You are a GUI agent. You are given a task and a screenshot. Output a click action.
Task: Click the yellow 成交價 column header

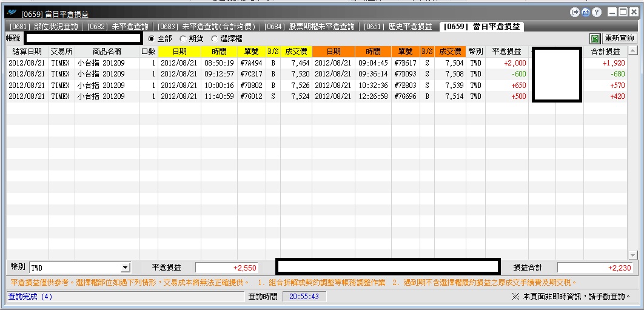[296, 52]
